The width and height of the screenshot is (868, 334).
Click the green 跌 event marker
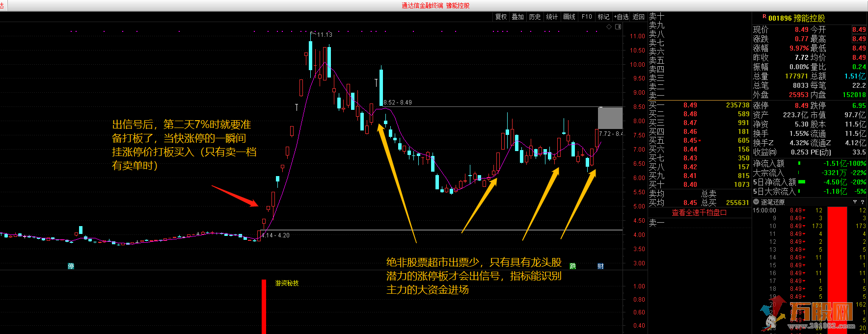point(572,266)
